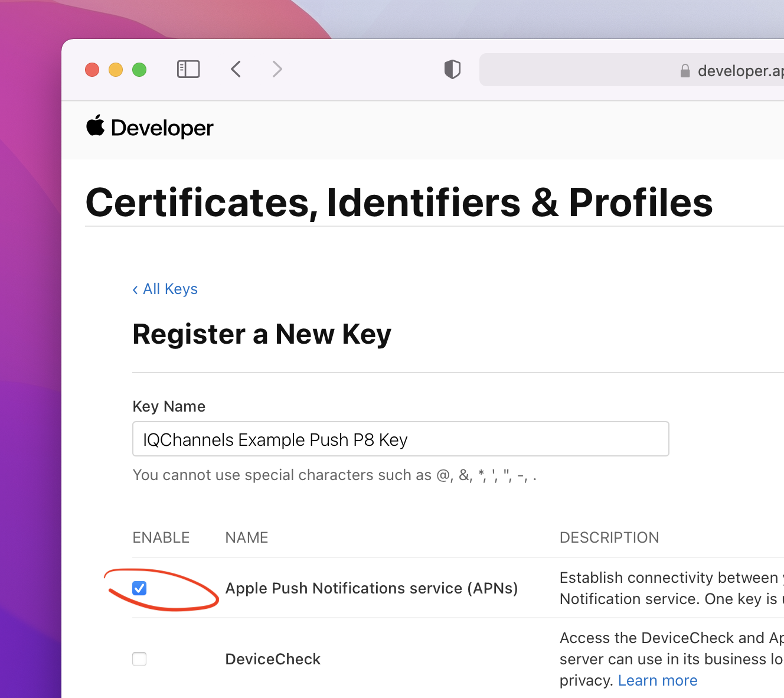Click the APNs description text
784x698 pixels.
coord(672,588)
